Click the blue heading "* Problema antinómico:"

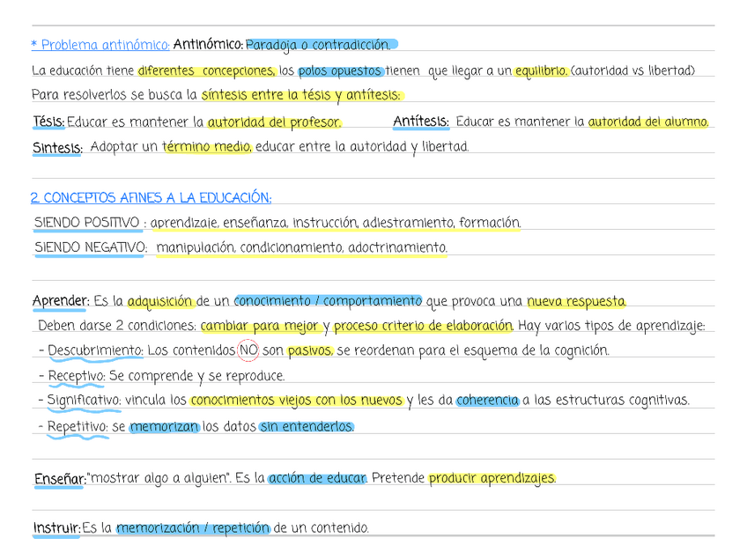pos(100,45)
